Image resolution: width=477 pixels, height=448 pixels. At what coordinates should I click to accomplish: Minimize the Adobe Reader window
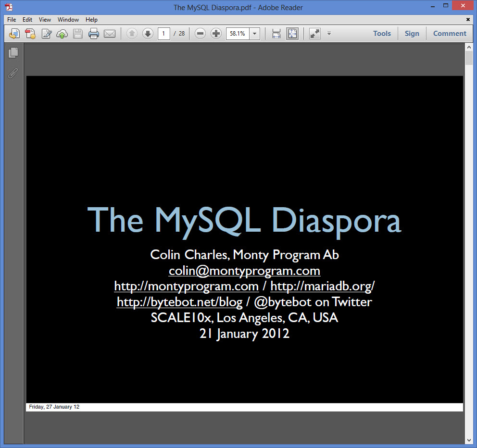pyautogui.click(x=433, y=6)
